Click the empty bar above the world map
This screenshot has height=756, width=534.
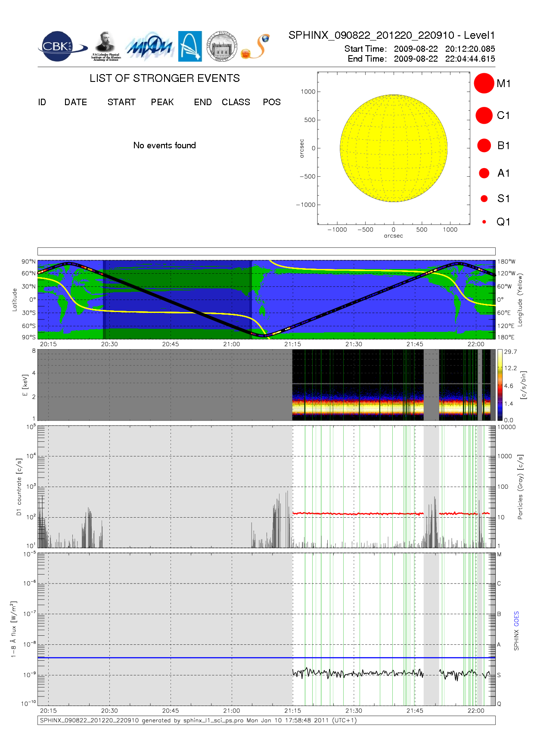tap(266, 251)
